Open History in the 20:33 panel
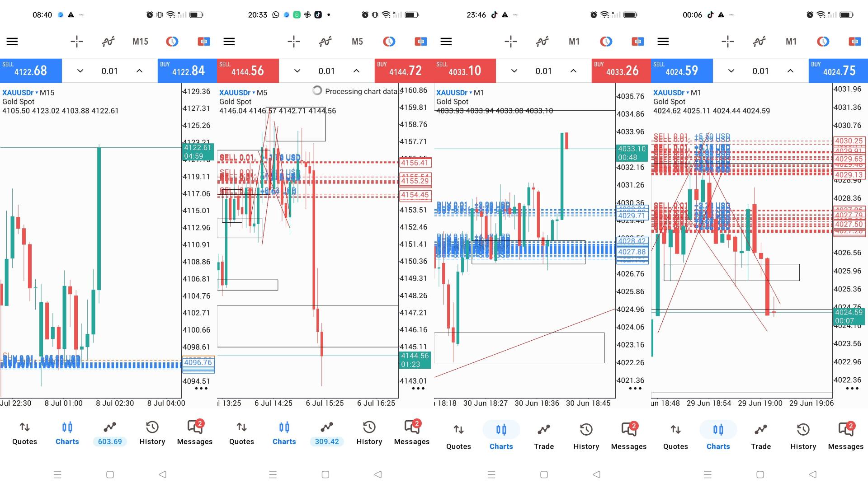Screen dimensions: 868x488 tap(369, 433)
